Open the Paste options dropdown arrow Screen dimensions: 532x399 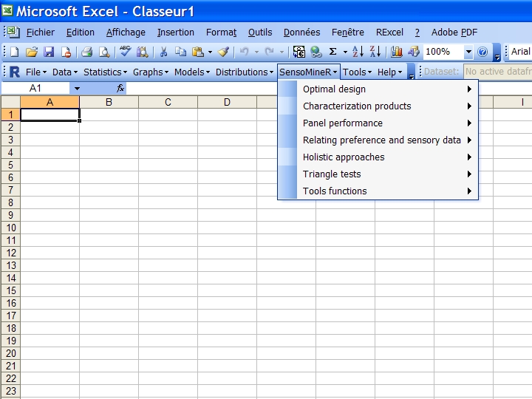[x=210, y=52]
